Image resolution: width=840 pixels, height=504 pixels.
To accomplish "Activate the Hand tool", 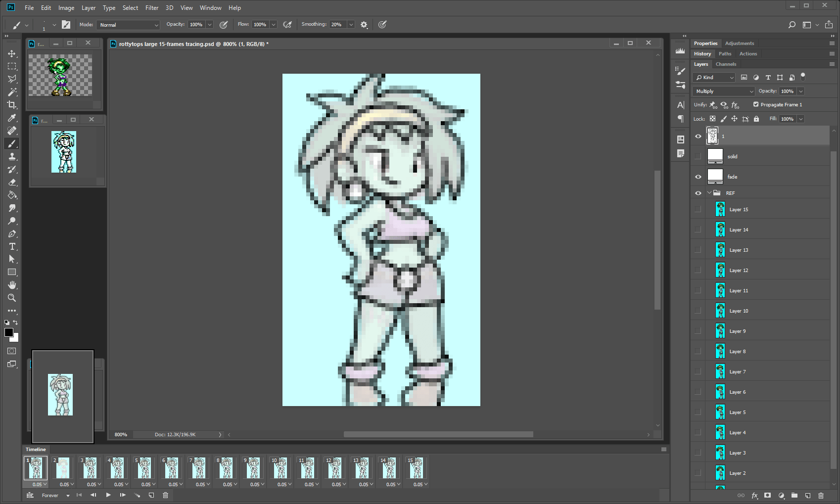I will click(12, 285).
